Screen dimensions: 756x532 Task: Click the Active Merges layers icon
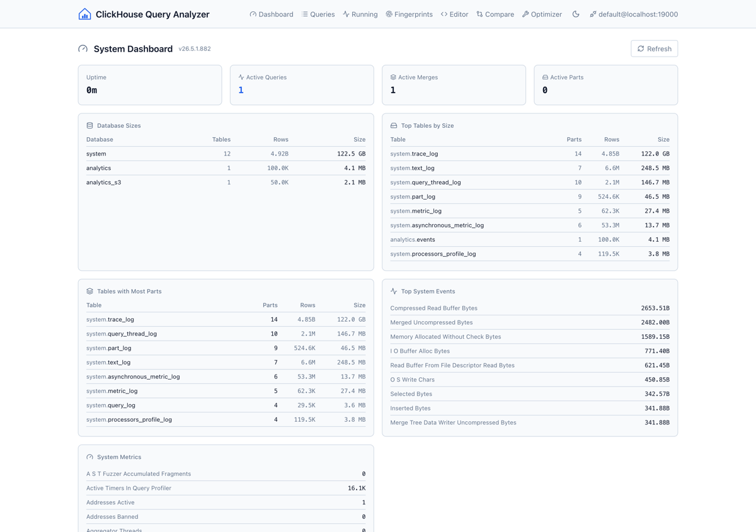393,77
